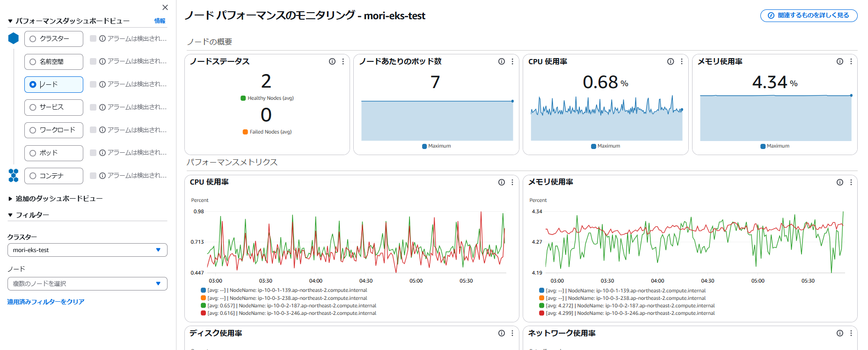Open actions menu for ノードステータス widget

343,61
